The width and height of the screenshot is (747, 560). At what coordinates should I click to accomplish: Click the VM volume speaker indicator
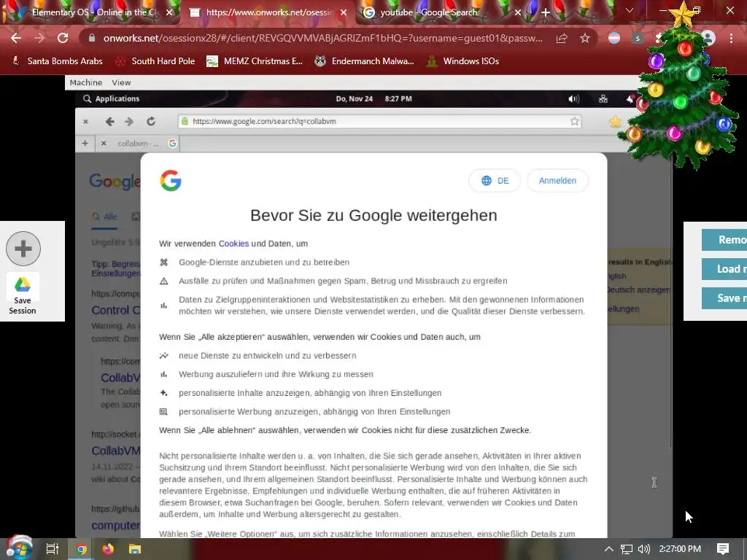pyautogui.click(x=573, y=98)
